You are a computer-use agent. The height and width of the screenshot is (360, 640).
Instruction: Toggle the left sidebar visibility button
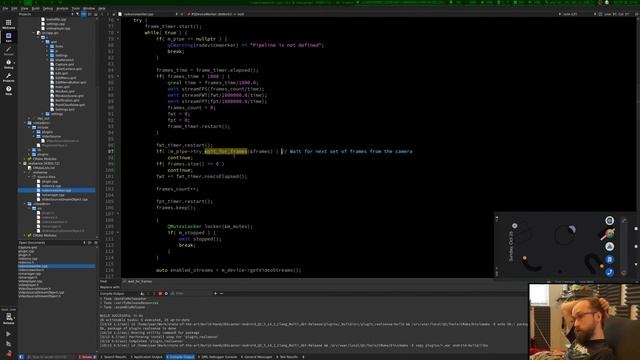[x=21, y=357]
